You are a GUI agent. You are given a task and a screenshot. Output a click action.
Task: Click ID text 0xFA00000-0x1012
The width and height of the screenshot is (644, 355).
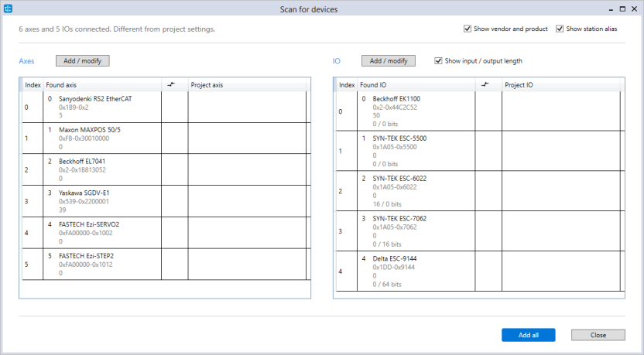pyautogui.click(x=85, y=265)
